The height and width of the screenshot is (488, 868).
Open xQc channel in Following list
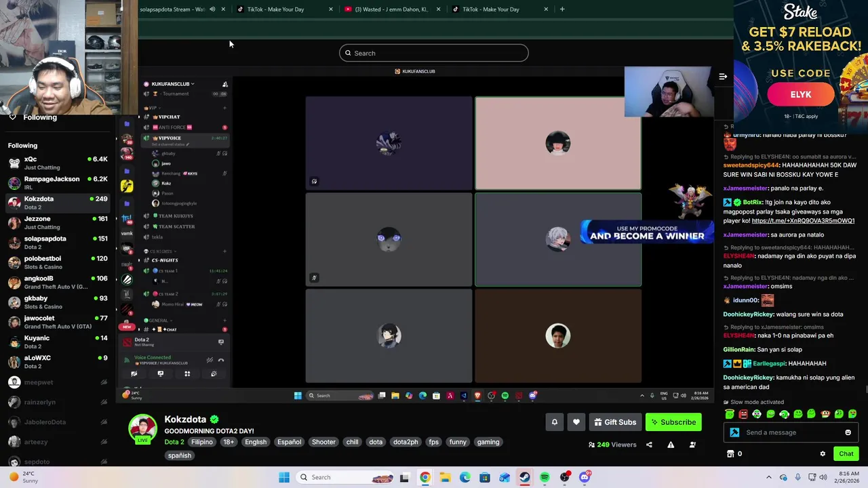pyautogui.click(x=57, y=163)
